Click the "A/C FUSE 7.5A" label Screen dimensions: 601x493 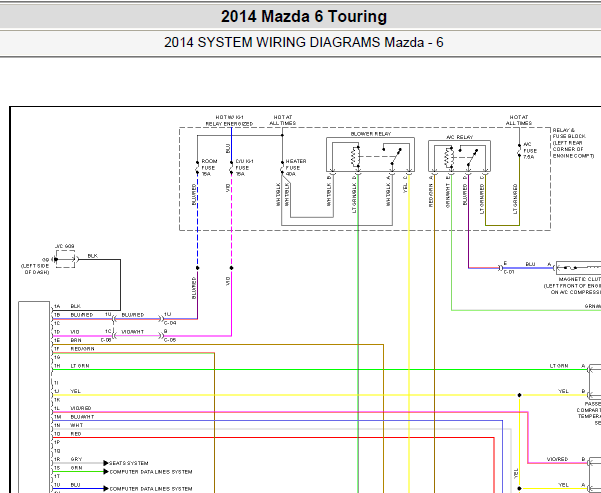tap(530, 151)
